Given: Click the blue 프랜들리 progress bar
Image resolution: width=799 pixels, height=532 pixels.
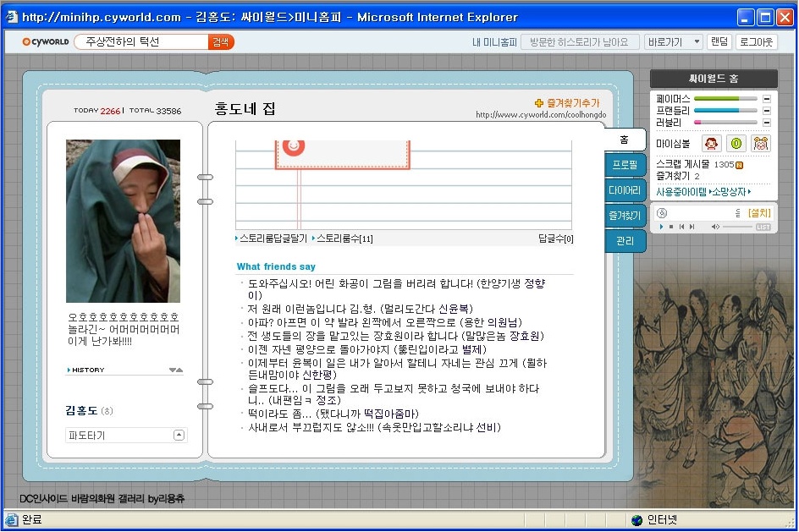Looking at the screenshot, I should pos(725,111).
